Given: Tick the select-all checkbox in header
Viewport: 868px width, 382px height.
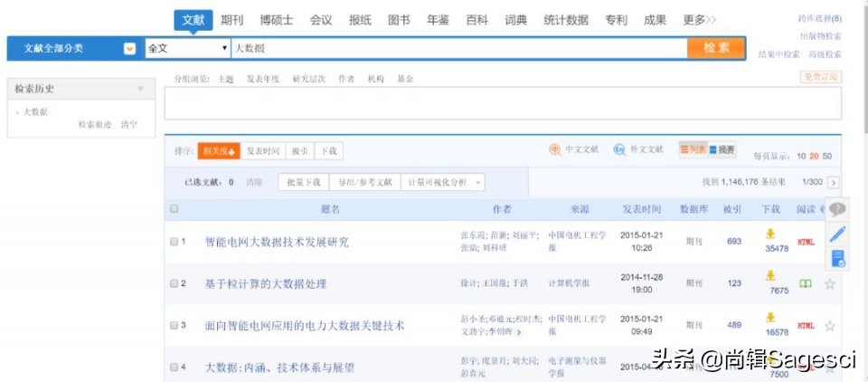Looking at the screenshot, I should 174,209.
